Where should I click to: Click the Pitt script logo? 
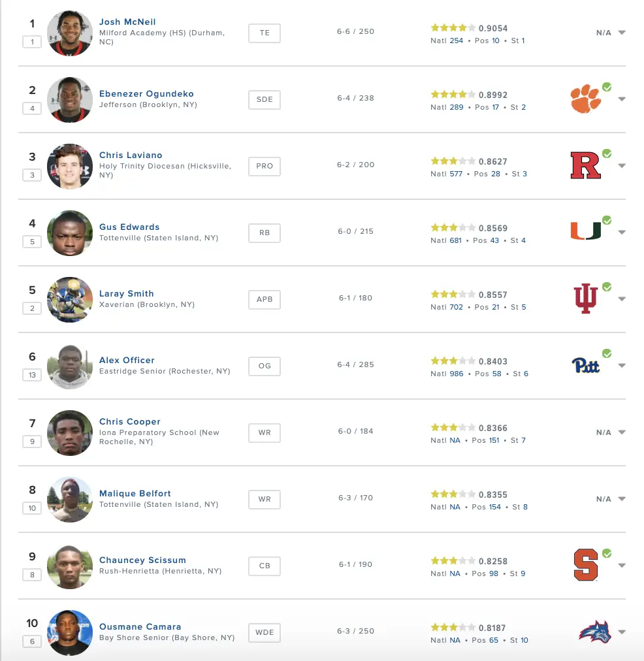tap(585, 365)
